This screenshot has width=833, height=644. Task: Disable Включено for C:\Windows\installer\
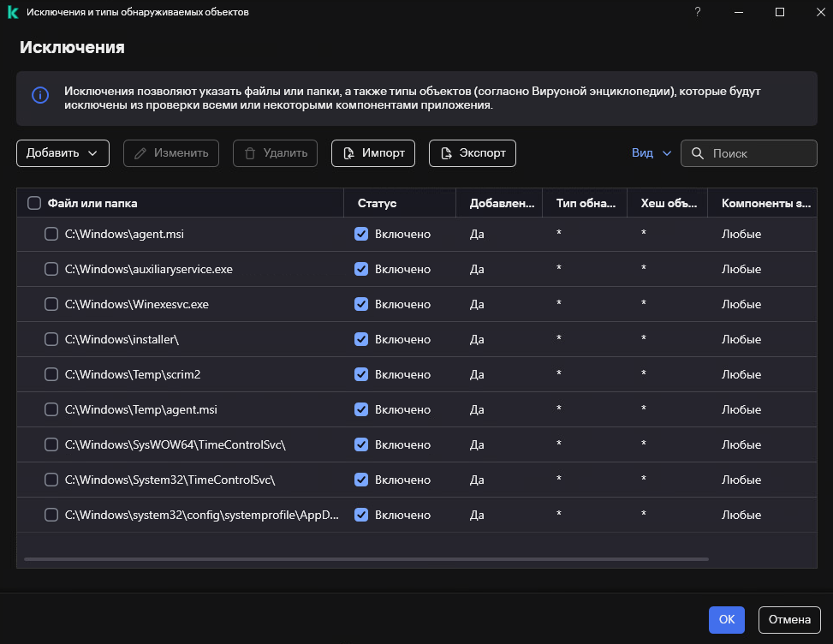coord(361,339)
